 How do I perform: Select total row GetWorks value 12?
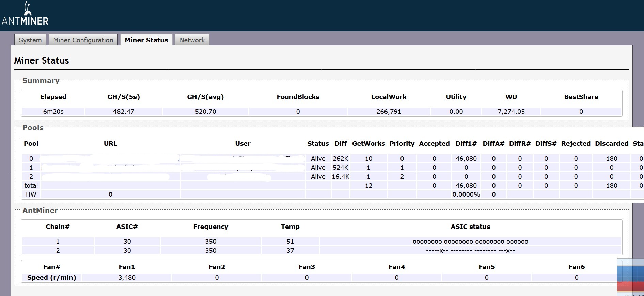368,186
